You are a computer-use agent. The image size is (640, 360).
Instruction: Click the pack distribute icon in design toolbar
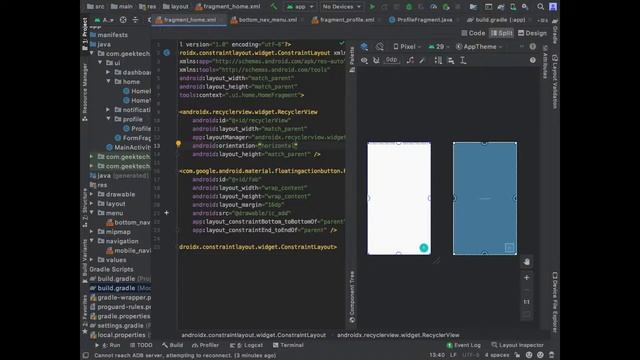[x=438, y=60]
